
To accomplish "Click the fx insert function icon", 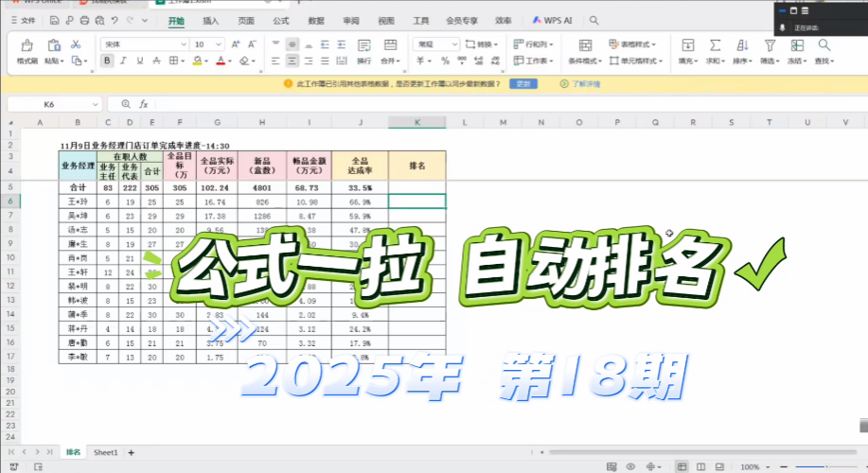I will click(143, 104).
